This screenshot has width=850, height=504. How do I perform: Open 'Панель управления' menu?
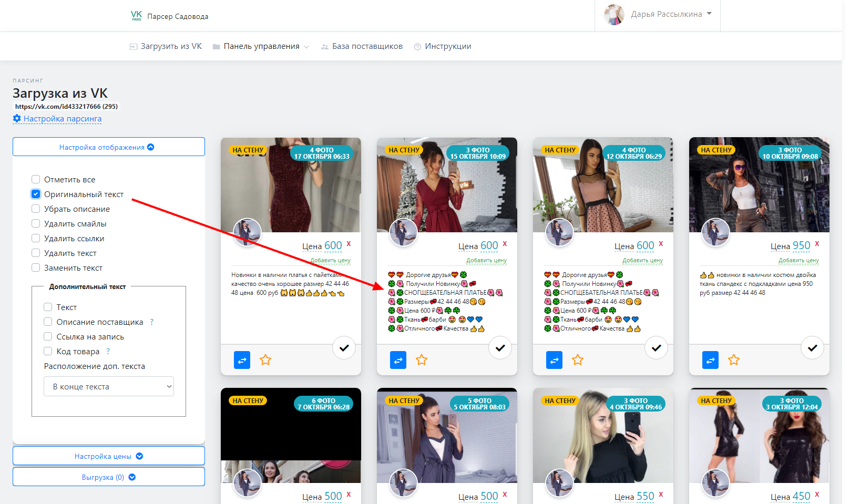tap(261, 46)
